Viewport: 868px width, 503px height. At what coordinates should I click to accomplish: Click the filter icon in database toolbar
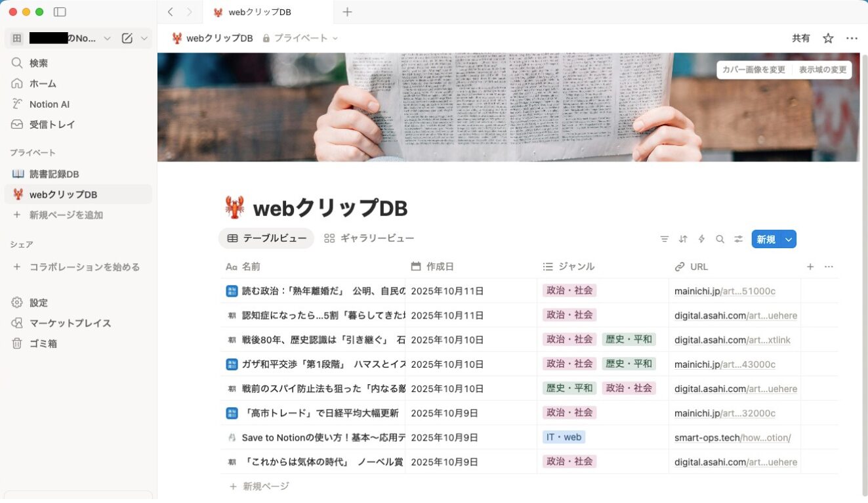665,239
